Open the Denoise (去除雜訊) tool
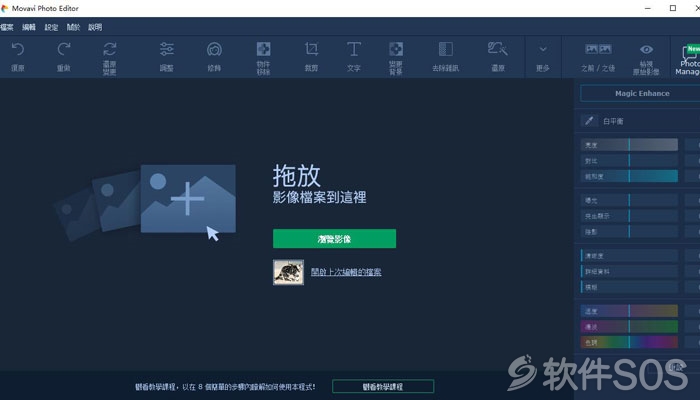 pos(446,49)
